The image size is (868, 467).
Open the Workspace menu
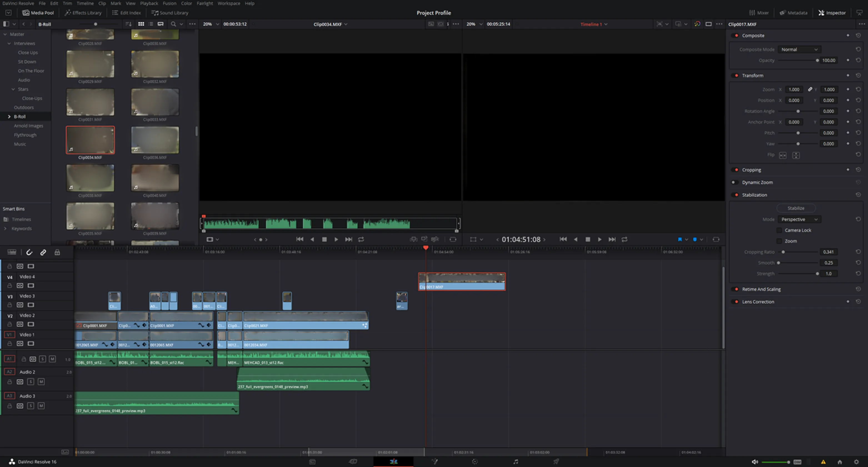[228, 3]
